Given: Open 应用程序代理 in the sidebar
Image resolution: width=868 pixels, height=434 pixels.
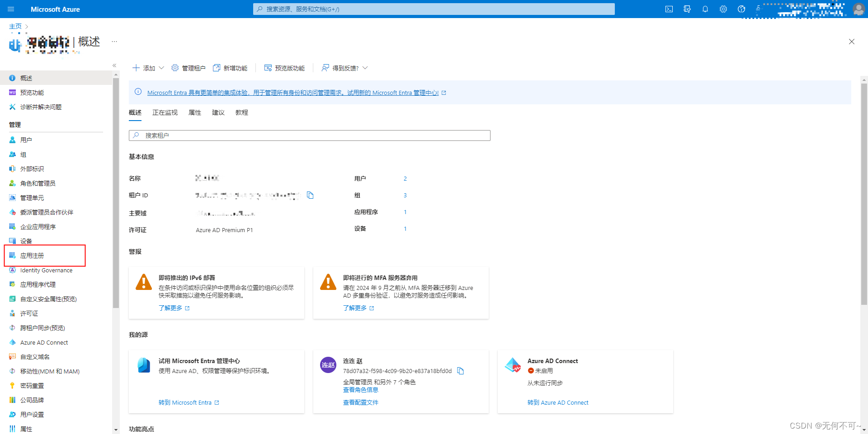Looking at the screenshot, I should (38, 285).
